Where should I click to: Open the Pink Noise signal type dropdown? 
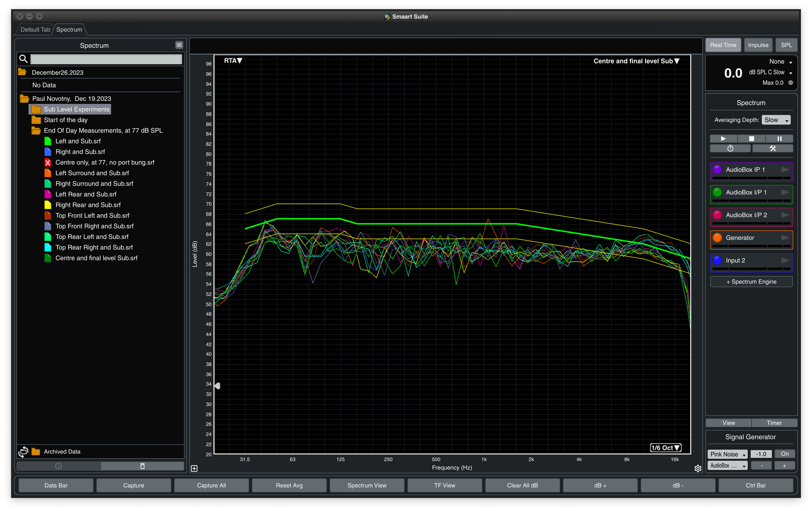click(728, 454)
